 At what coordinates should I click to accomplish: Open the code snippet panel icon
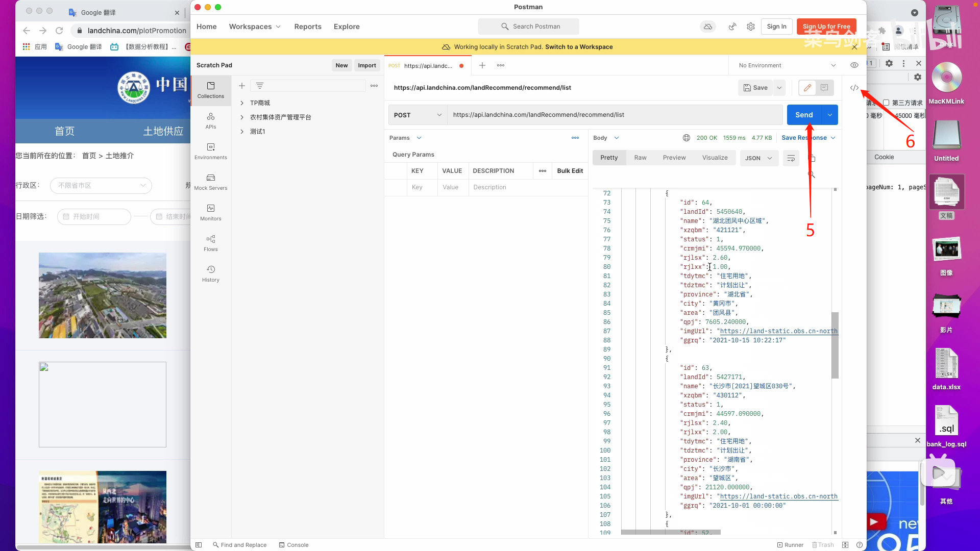[x=854, y=88]
